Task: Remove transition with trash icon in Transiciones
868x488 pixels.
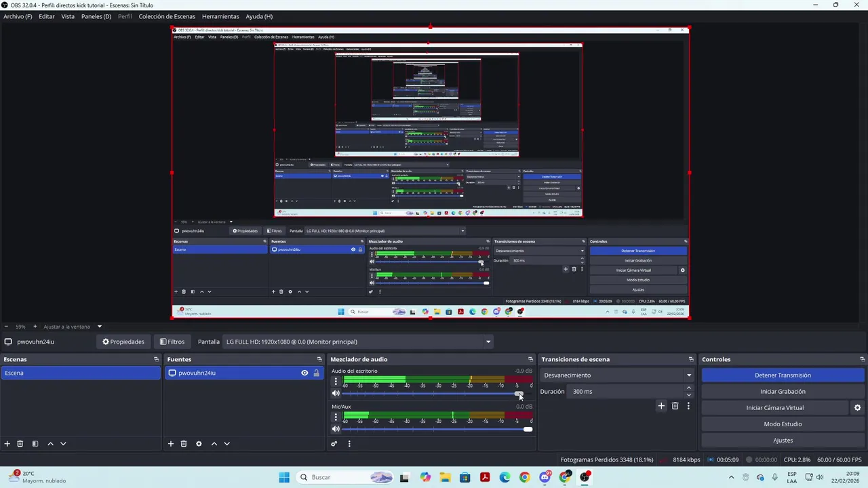Action: point(675,406)
